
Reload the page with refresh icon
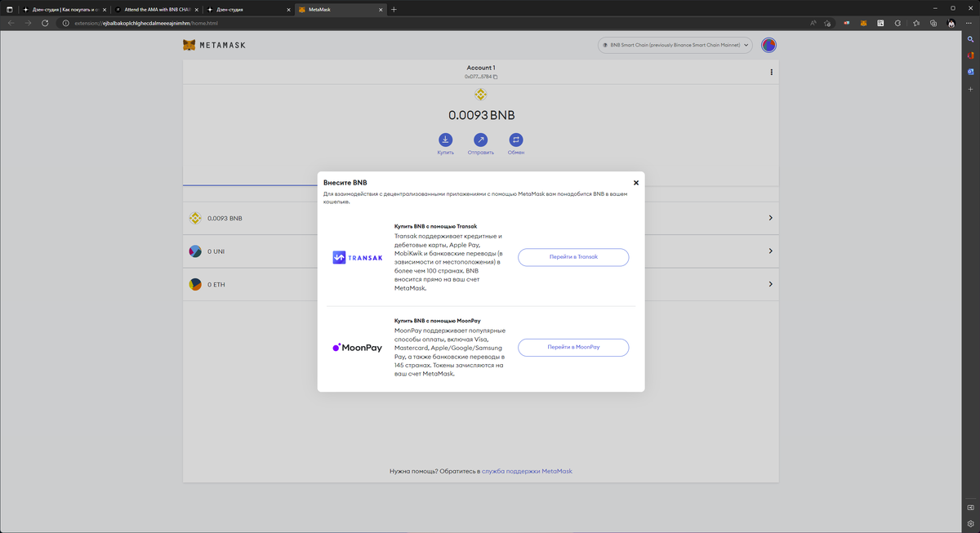(45, 23)
